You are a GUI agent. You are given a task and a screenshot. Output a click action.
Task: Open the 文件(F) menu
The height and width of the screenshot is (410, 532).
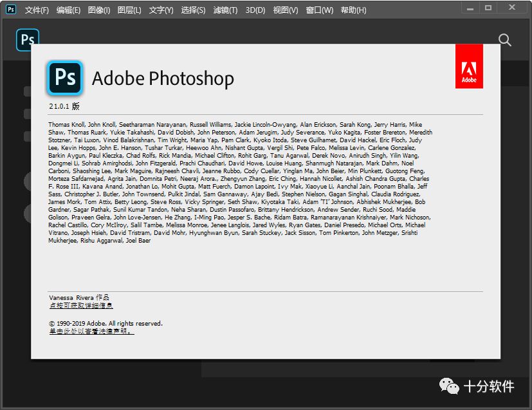pos(37,10)
